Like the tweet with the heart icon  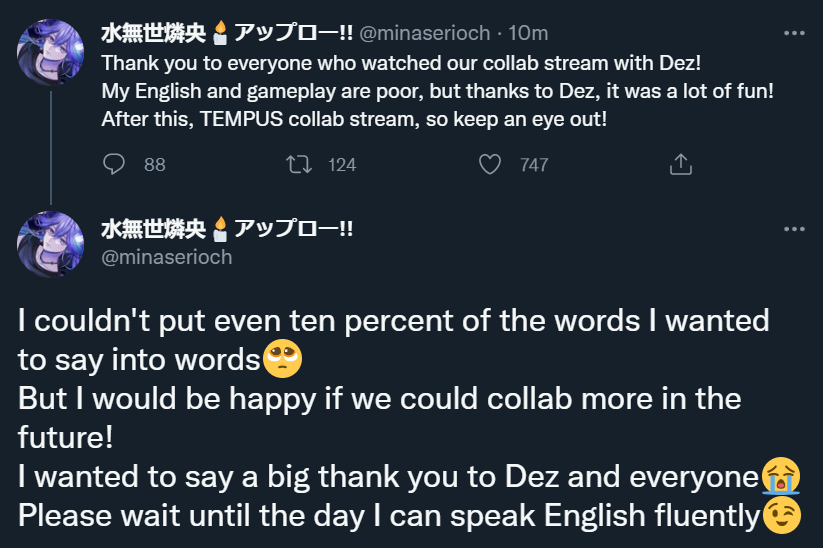489,164
